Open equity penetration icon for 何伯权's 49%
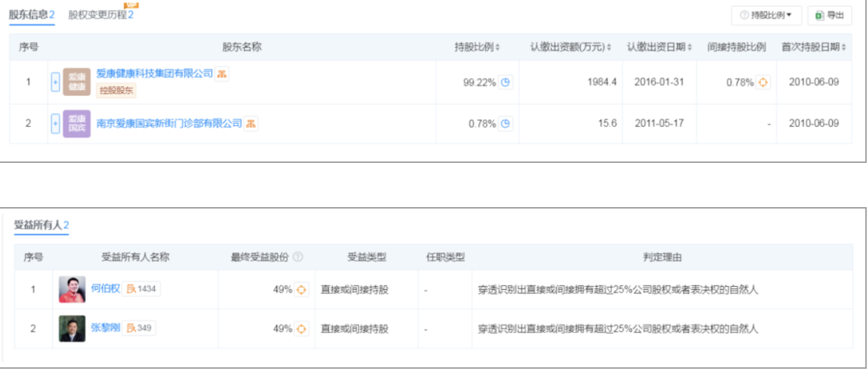Screen dimensions: 868x372 pyautogui.click(x=302, y=289)
